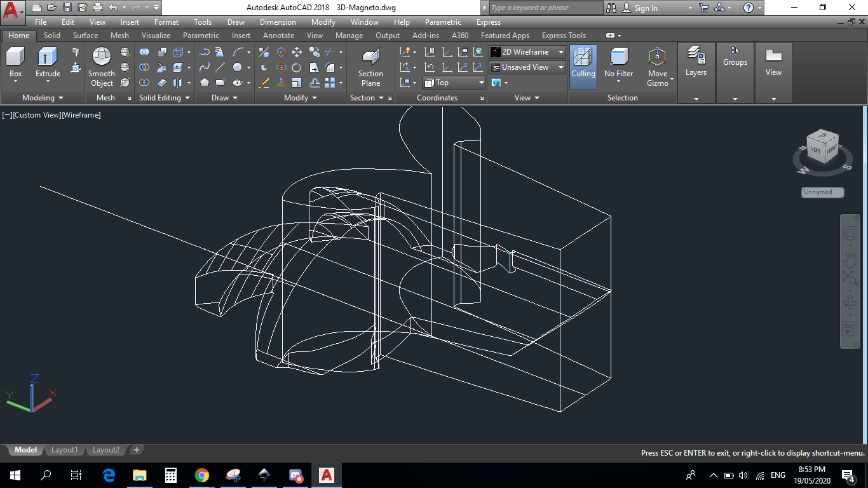The image size is (868, 488).
Task: Click the Plot printer icon
Action: coord(97,8)
